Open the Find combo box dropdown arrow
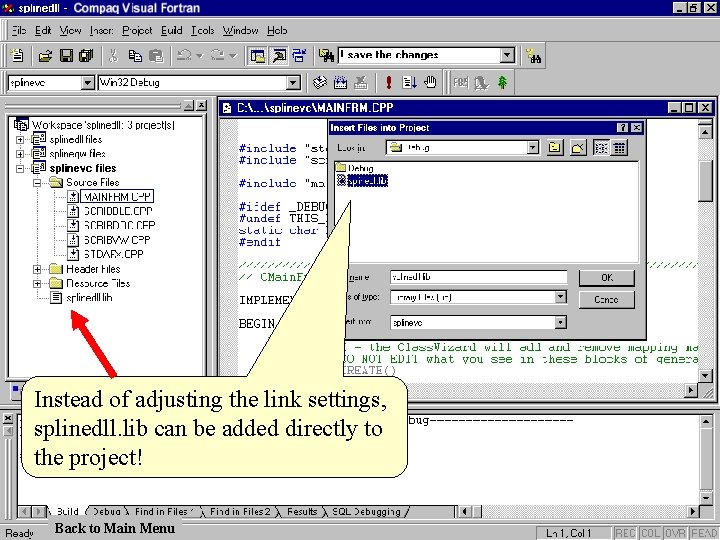This screenshot has width=720, height=540. click(x=506, y=55)
